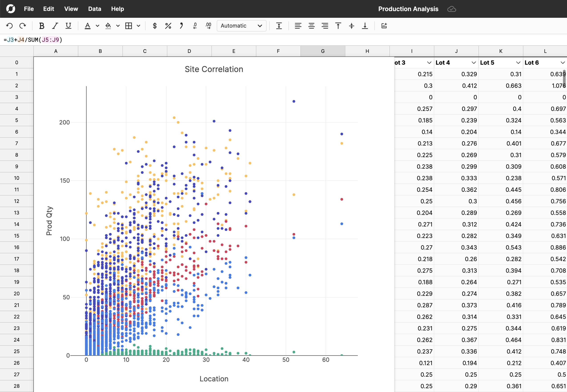Expand the borders dropdown arrow
This screenshot has width=567, height=392.
(x=138, y=26)
